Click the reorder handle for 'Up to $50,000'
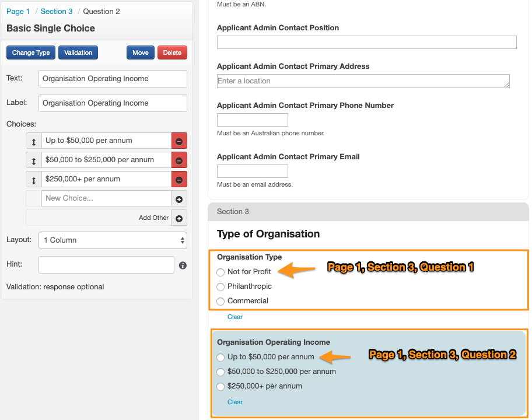 point(34,141)
